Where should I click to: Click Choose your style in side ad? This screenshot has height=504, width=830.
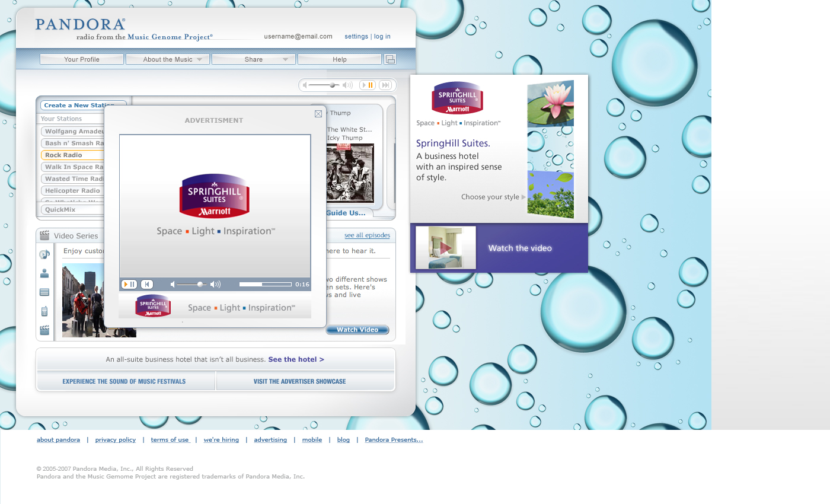coord(493,197)
